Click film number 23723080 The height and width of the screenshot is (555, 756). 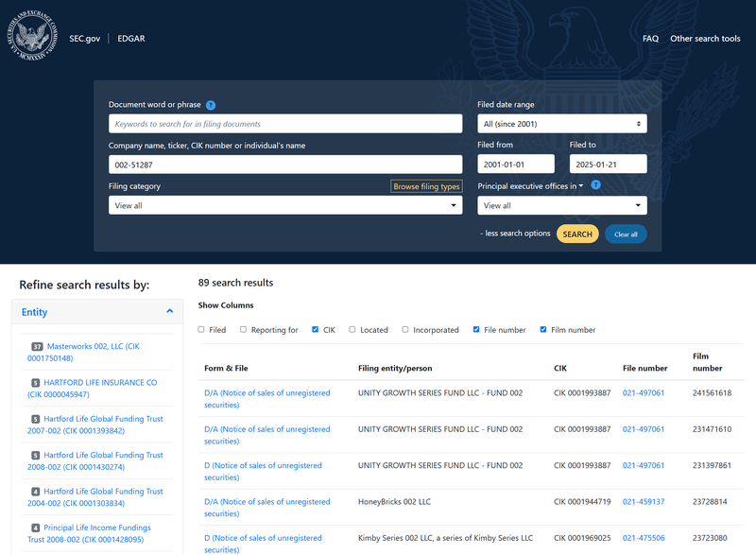(x=710, y=538)
